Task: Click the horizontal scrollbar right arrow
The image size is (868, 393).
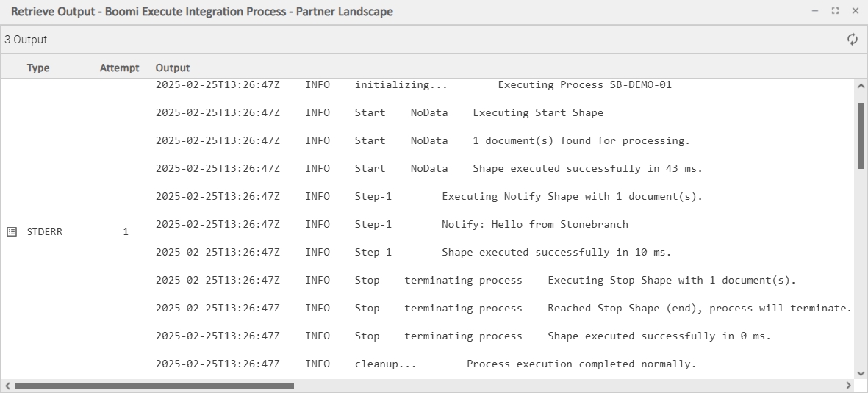Action: 849,386
